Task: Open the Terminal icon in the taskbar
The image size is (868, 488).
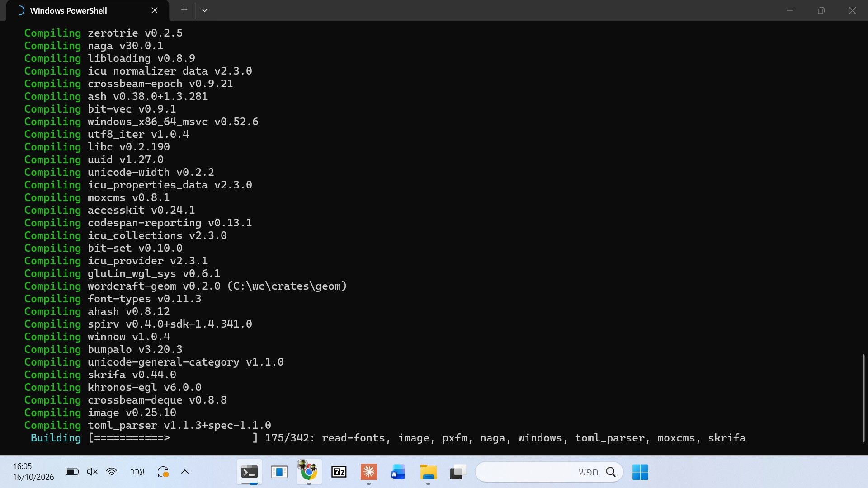Action: [x=249, y=472]
